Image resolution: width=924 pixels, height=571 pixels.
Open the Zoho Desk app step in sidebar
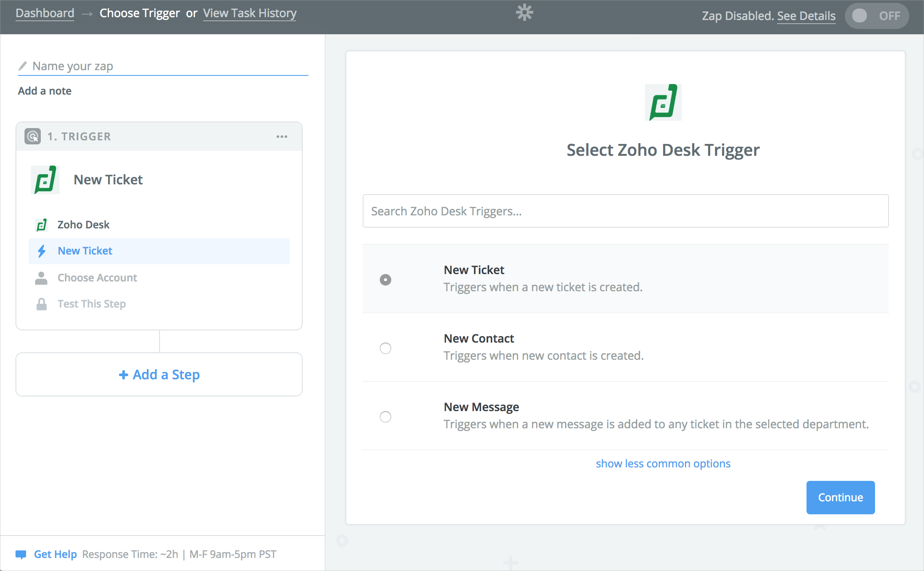(x=83, y=225)
